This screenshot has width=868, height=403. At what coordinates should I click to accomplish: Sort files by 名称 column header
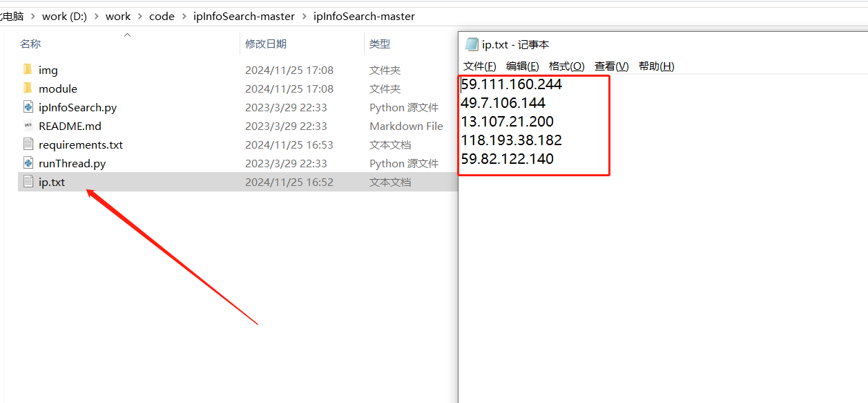point(30,44)
